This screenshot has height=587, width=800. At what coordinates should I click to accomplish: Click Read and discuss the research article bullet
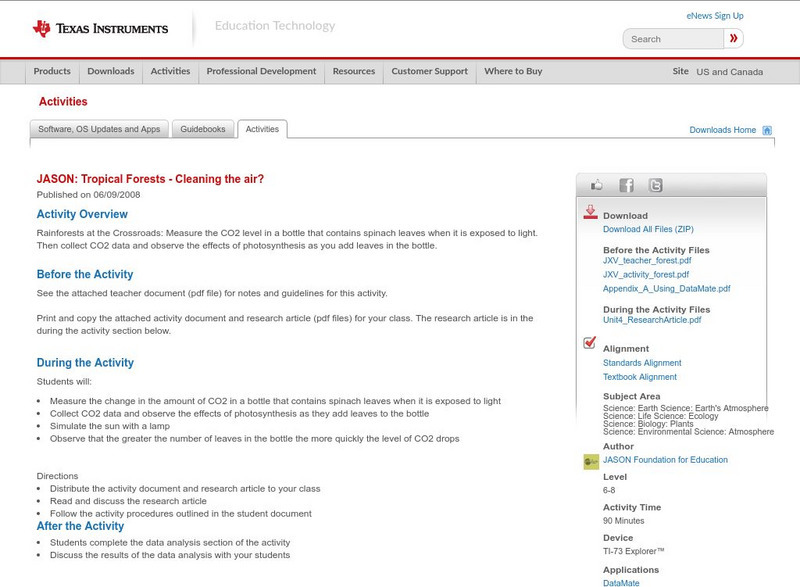pyautogui.click(x=128, y=501)
